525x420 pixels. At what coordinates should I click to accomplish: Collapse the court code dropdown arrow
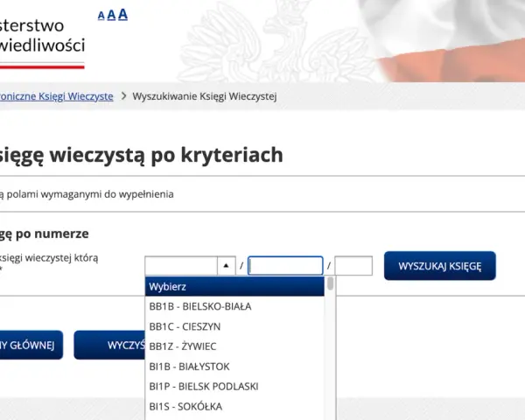pyautogui.click(x=227, y=266)
